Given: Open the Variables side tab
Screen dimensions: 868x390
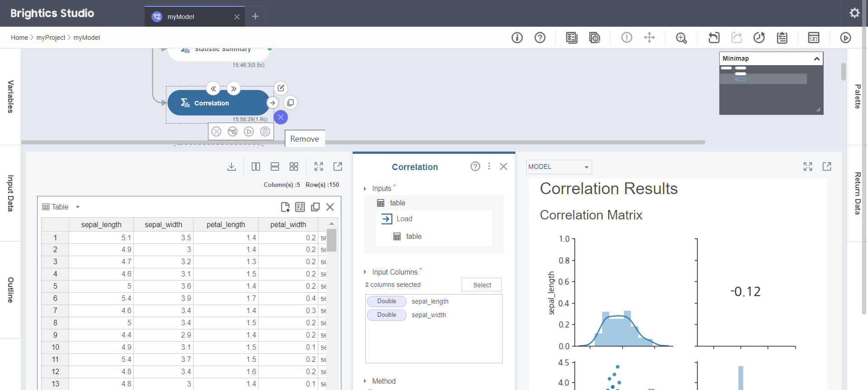Looking at the screenshot, I should click(10, 96).
